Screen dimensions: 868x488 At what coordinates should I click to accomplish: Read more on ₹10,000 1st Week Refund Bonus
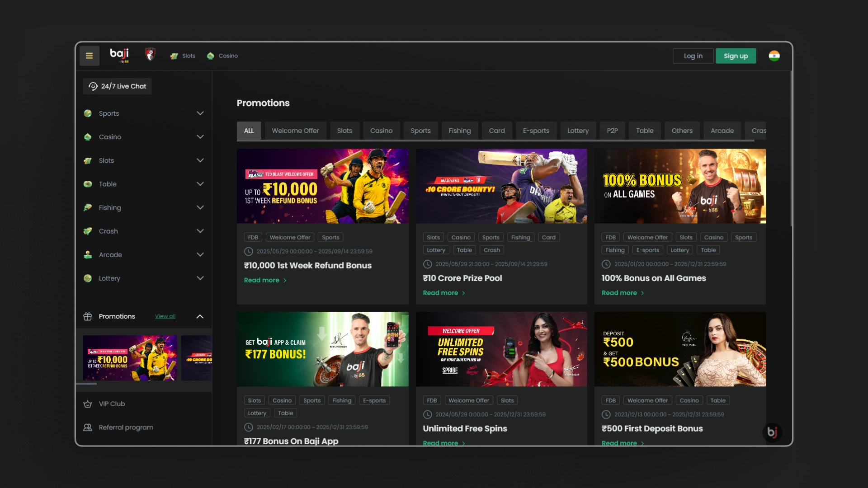(x=265, y=280)
